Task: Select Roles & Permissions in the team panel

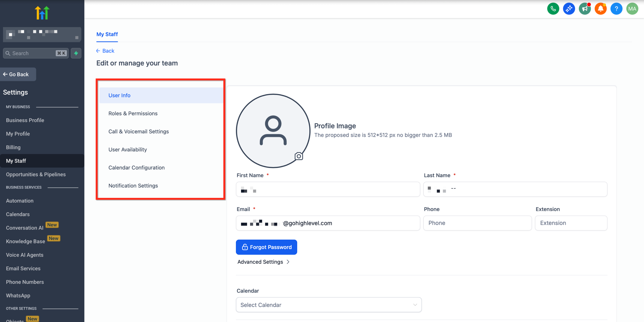Action: [133, 113]
